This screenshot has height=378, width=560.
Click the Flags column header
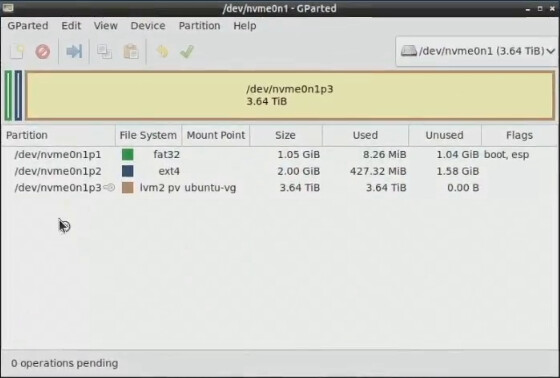tap(519, 135)
